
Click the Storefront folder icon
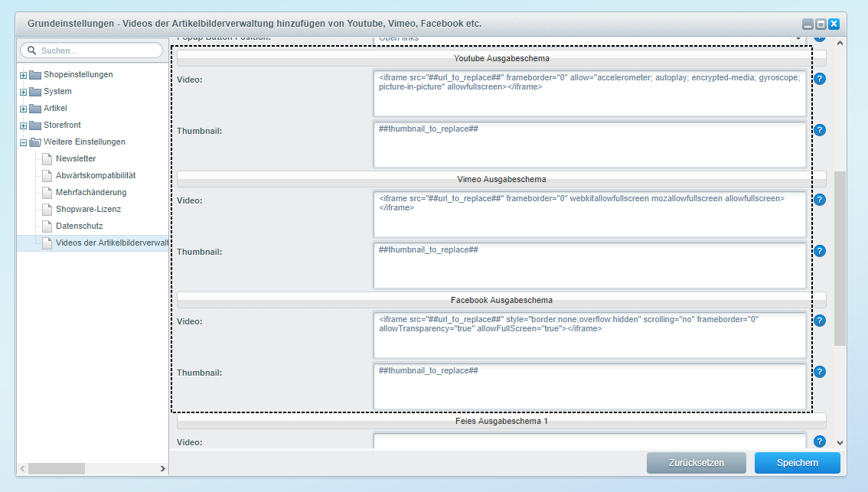click(x=35, y=125)
